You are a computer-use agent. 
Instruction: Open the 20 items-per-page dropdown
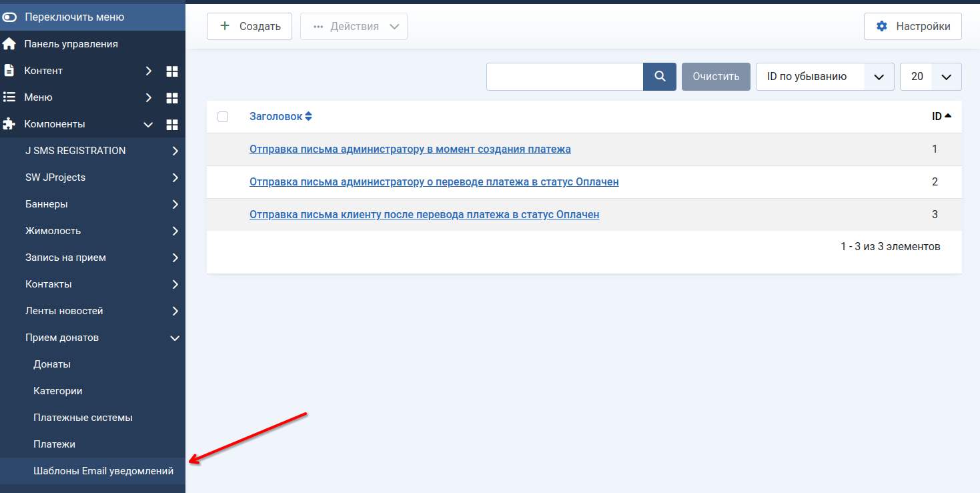coord(931,77)
